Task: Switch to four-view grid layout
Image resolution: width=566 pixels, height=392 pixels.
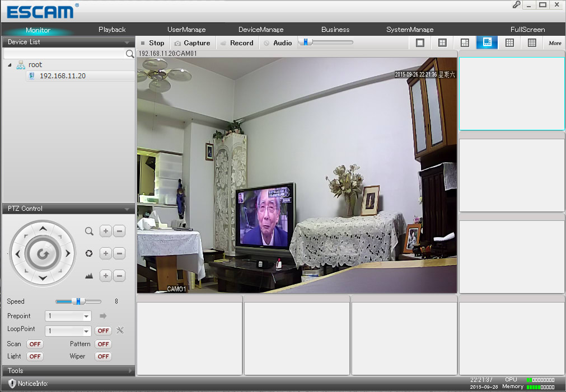Action: click(x=442, y=43)
